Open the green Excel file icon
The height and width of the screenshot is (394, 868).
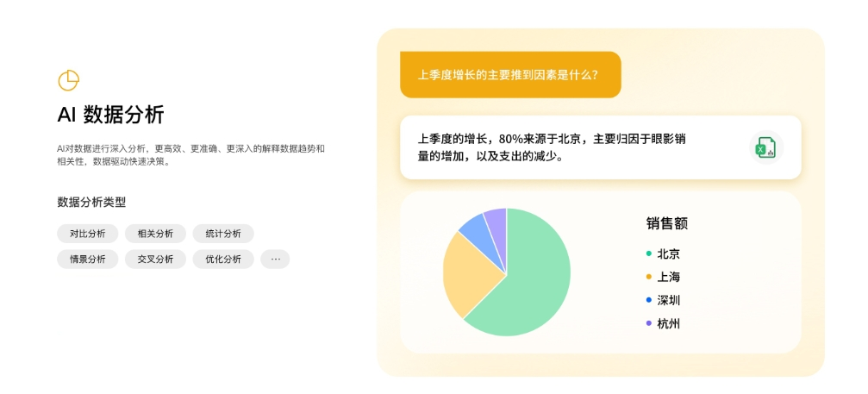coord(766,147)
